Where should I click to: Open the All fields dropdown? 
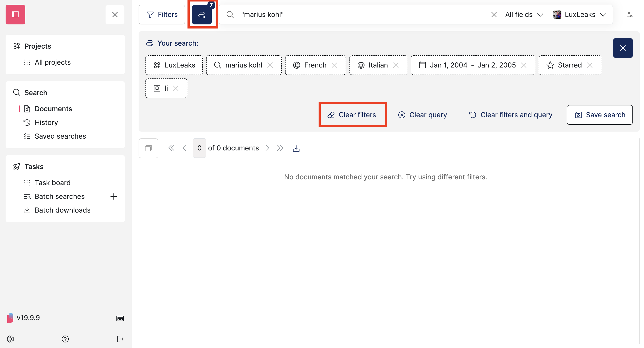pyautogui.click(x=524, y=15)
